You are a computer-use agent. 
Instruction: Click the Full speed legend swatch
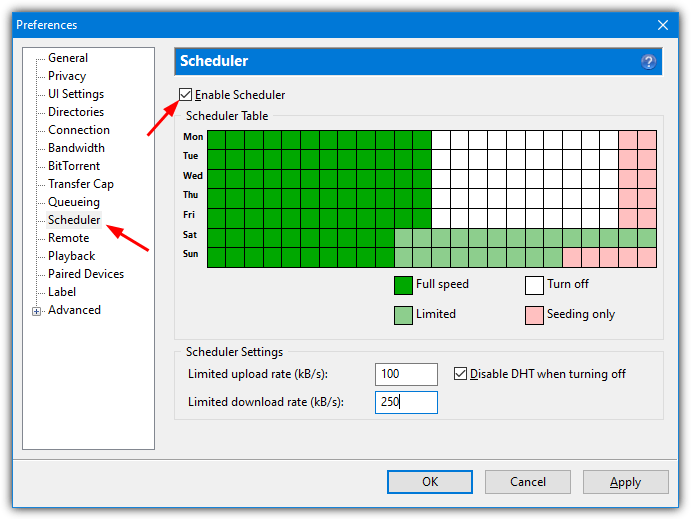pyautogui.click(x=403, y=285)
